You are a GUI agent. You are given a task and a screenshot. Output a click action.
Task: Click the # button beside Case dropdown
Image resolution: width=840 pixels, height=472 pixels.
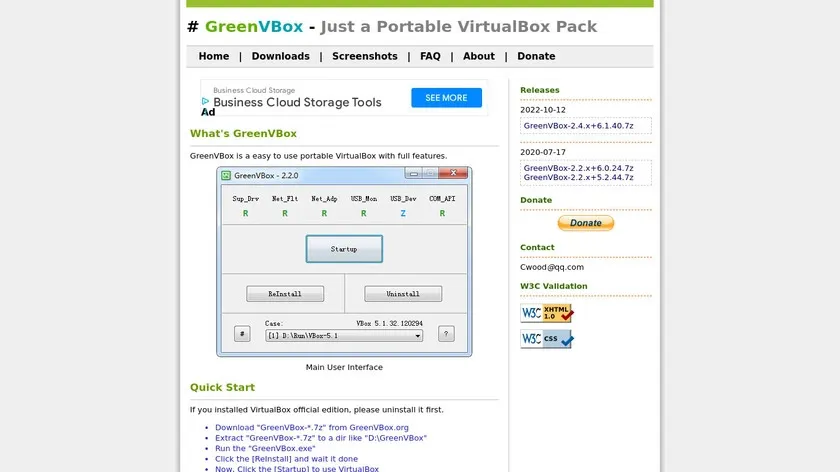click(x=242, y=334)
